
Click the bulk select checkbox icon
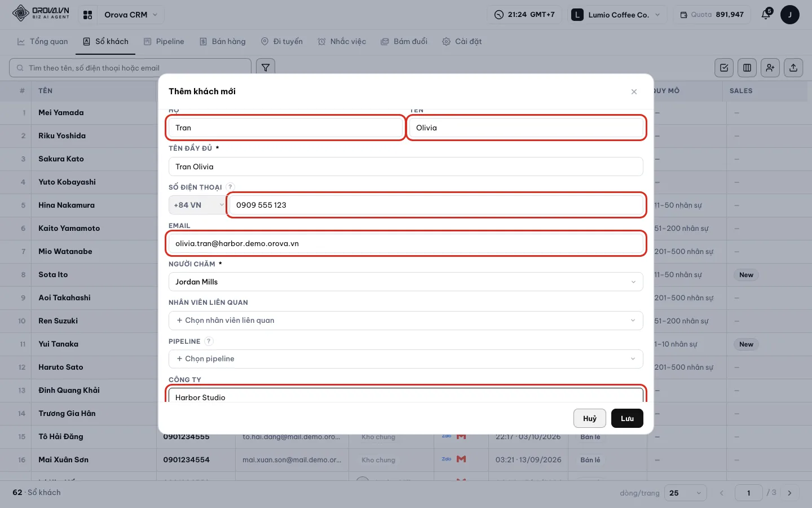tap(724, 68)
